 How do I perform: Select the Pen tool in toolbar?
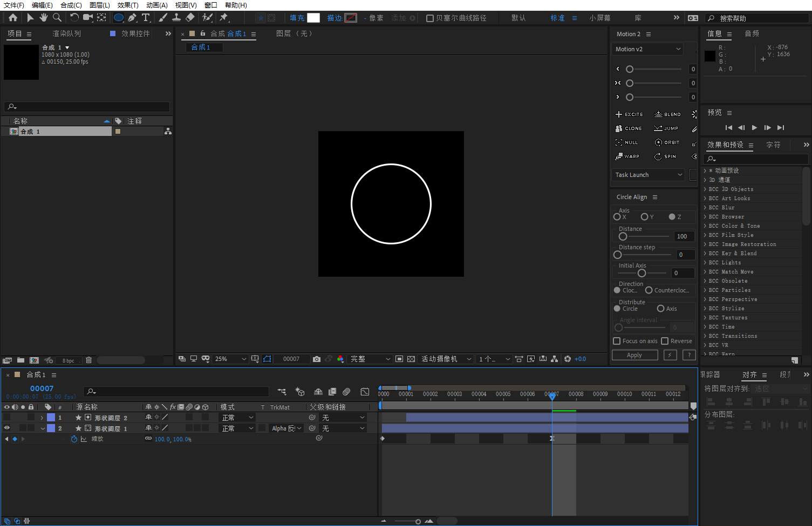click(x=132, y=18)
